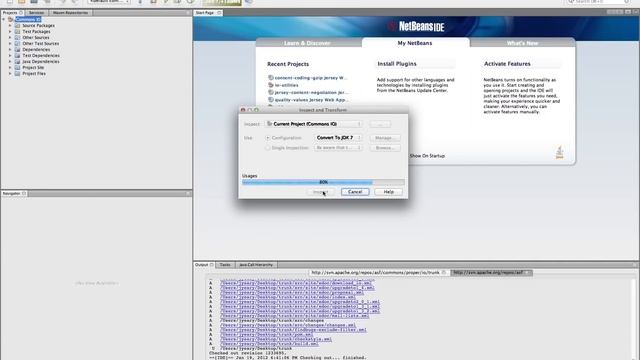Click the Other Sources folder icon
Image resolution: width=640 pixels, height=360 pixels.
pos(18,38)
